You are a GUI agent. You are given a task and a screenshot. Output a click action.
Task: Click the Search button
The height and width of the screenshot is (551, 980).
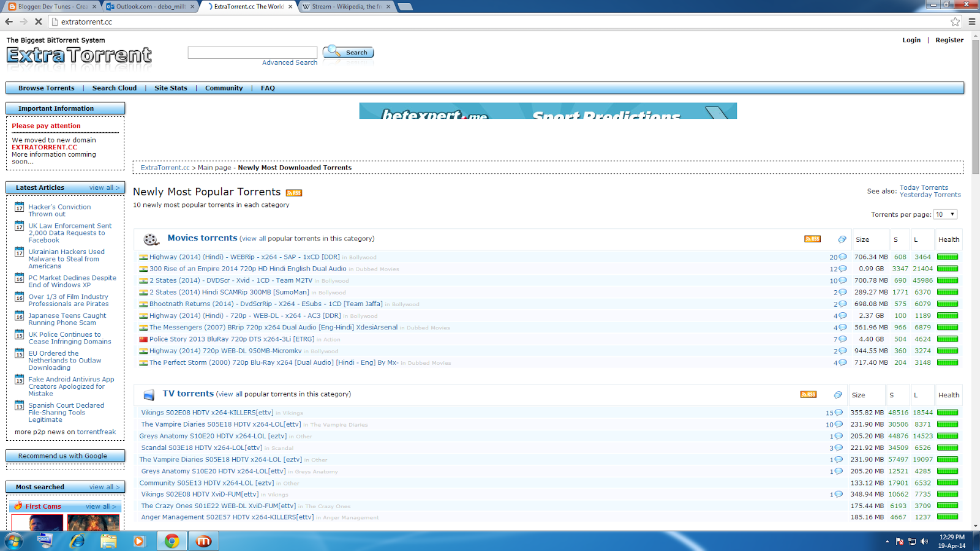pos(349,52)
